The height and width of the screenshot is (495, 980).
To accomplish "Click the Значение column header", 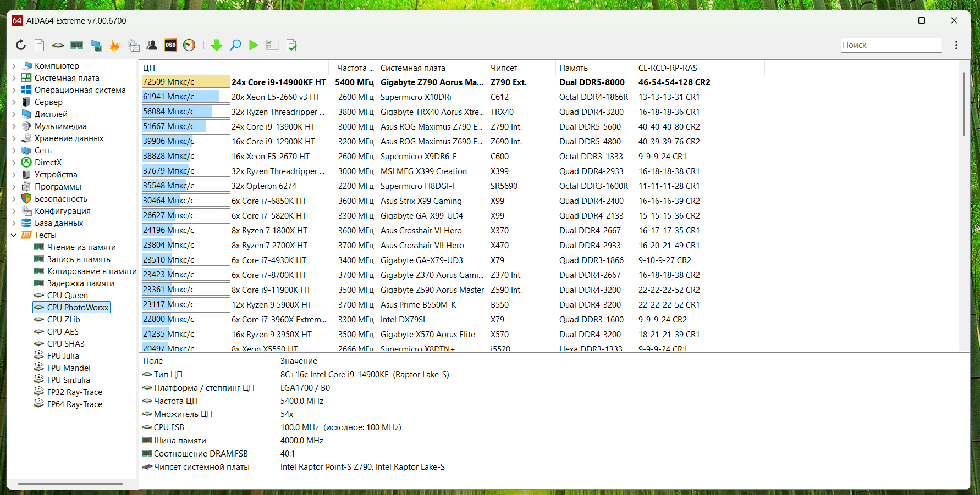I will click(x=410, y=361).
